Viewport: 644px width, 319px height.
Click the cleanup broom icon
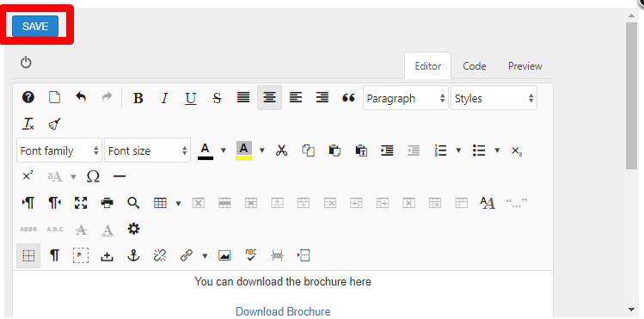(55, 124)
